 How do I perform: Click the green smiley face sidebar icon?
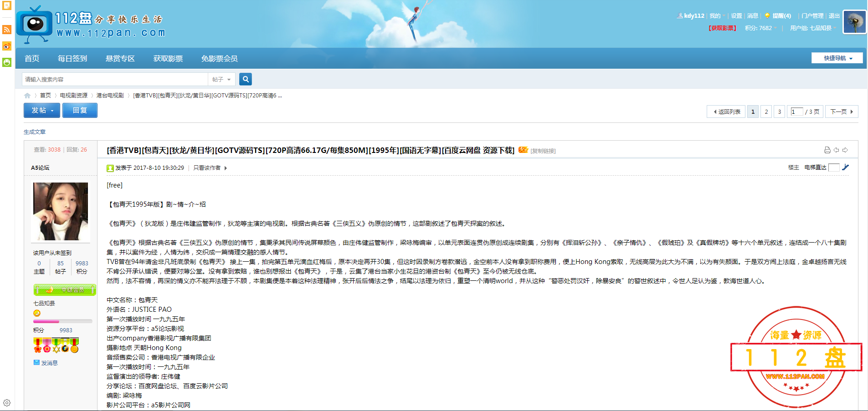(x=7, y=62)
